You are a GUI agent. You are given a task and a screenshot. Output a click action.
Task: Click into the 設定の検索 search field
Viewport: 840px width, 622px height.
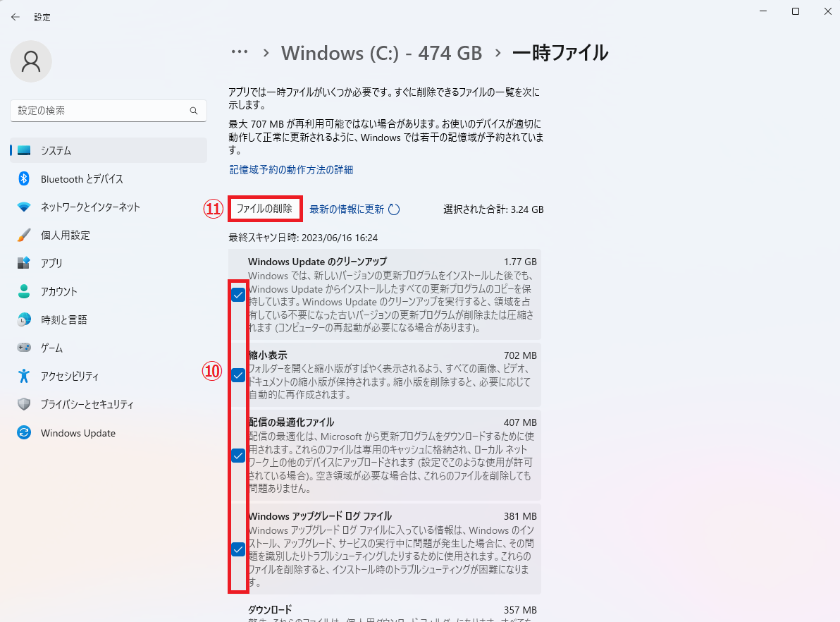tap(109, 111)
